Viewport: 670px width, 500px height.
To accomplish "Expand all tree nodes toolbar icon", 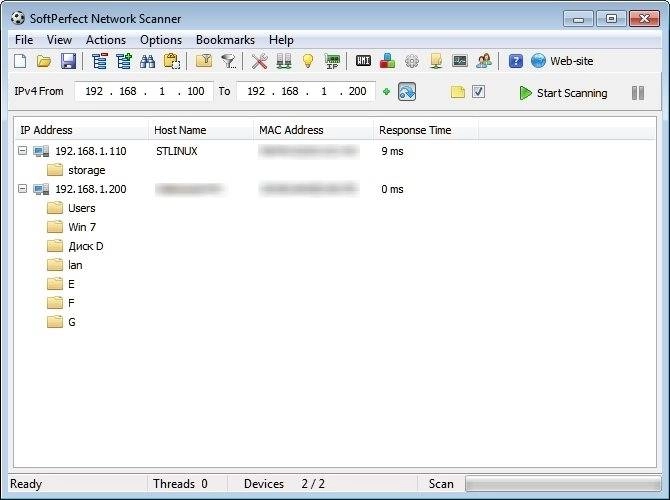I will (x=124, y=61).
